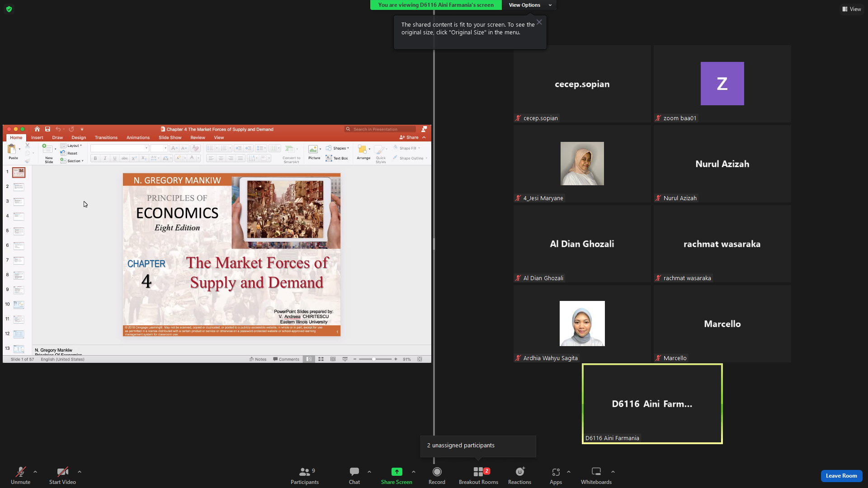The width and height of the screenshot is (868, 488).
Task: Open the Zoom Chat panel
Action: pyautogui.click(x=354, y=475)
